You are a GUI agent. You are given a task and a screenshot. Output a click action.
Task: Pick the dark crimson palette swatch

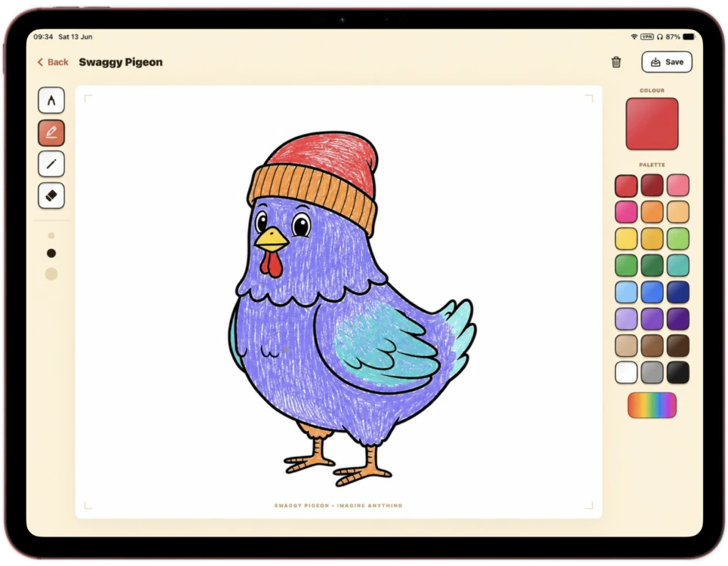click(652, 185)
